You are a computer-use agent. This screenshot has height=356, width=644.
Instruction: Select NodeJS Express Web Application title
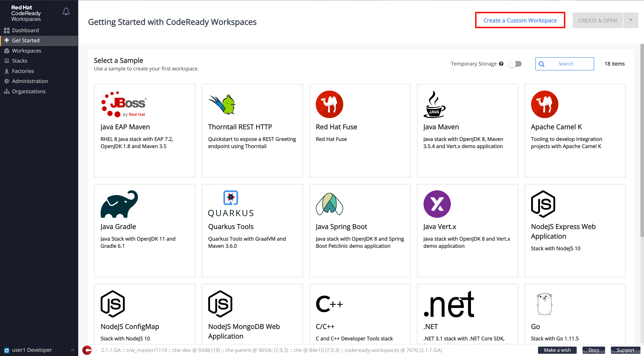point(563,231)
